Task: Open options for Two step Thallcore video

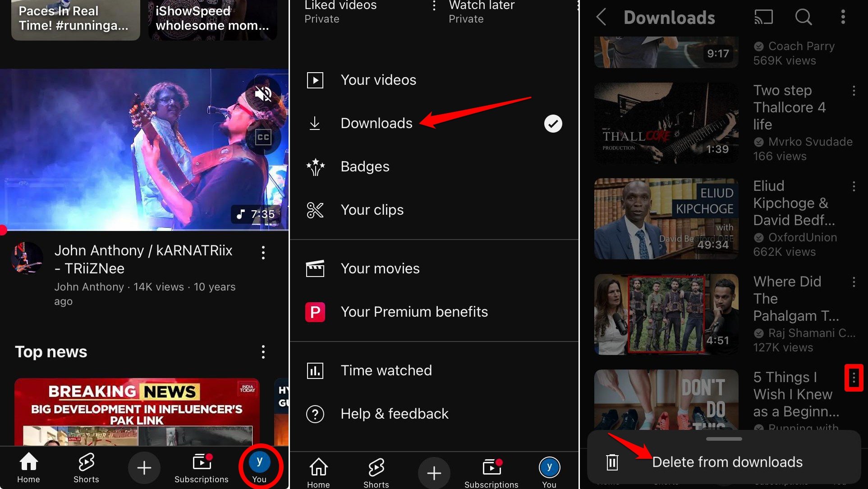Action: [x=854, y=91]
